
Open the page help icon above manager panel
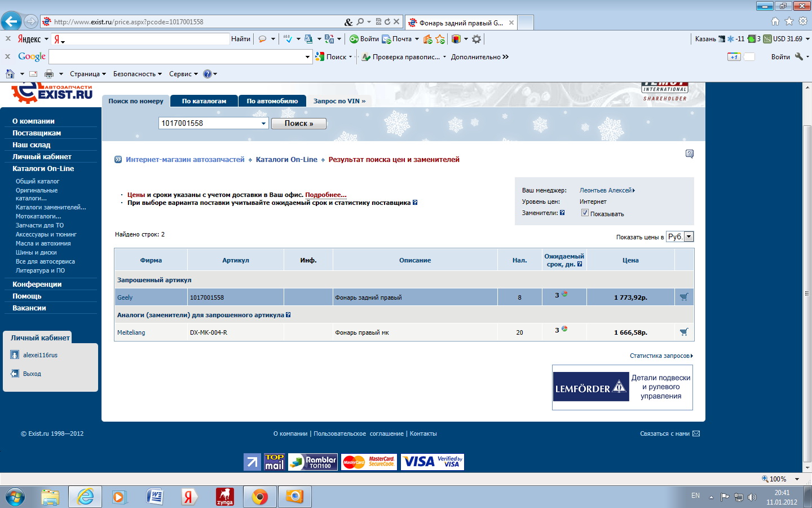tap(689, 154)
